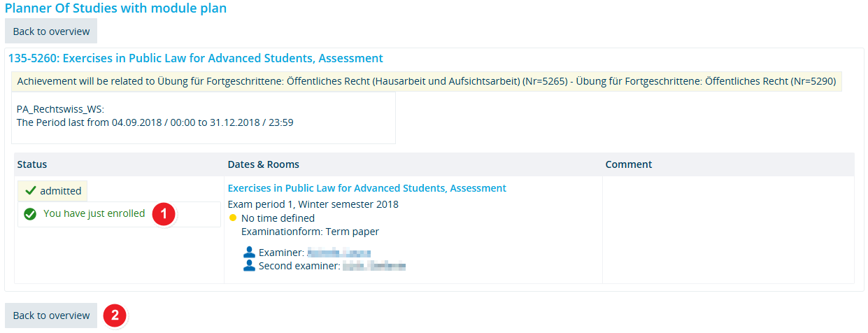This screenshot has width=868, height=333.
Task: Open the Exercises in Public Law link in Dates & Rooms
Action: click(x=367, y=188)
